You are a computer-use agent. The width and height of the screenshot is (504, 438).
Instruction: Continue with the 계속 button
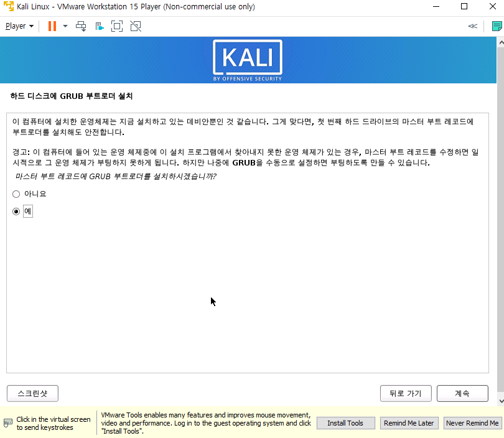click(462, 393)
